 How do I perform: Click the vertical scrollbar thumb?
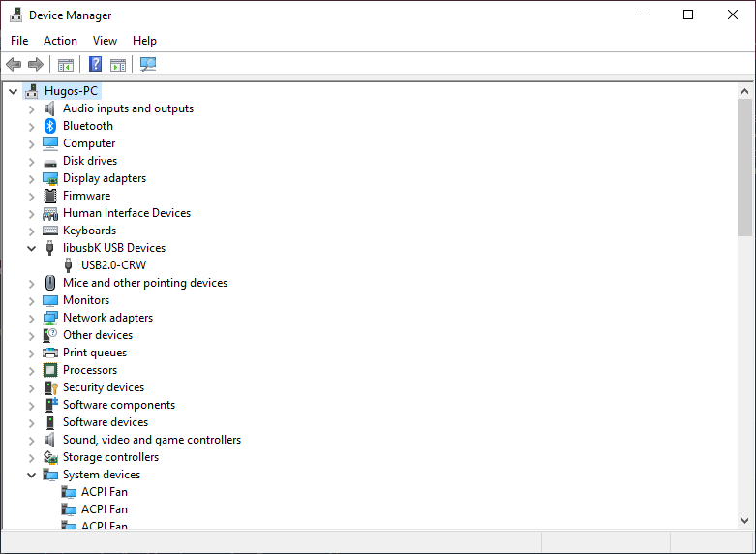click(x=744, y=168)
